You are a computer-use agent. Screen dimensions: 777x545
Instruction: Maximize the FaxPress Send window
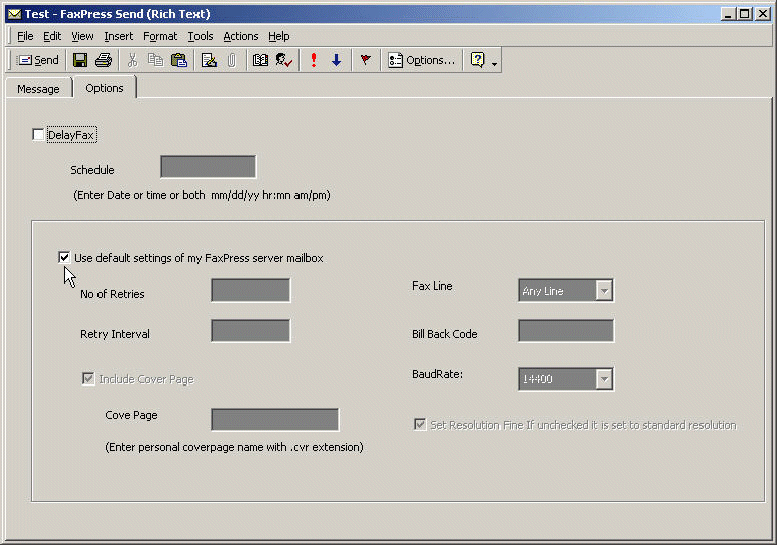pyautogui.click(x=744, y=14)
